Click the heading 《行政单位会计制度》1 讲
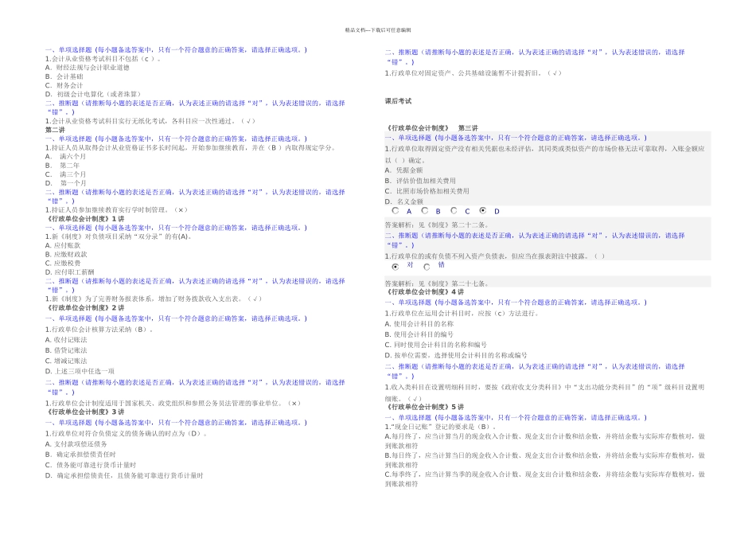Image resolution: width=756 pixels, height=535 pixels. (85, 218)
